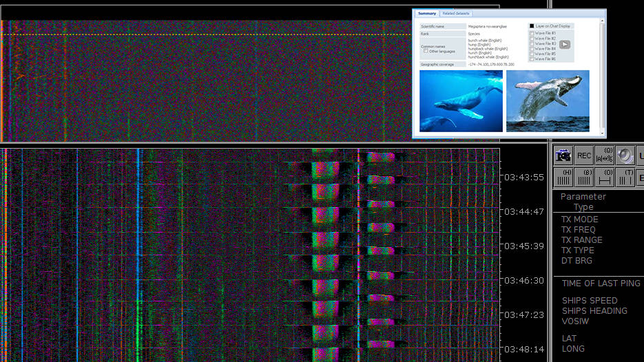The height and width of the screenshot is (362, 644).
Task: Click the 03:45:39 time label
Action: (524, 246)
